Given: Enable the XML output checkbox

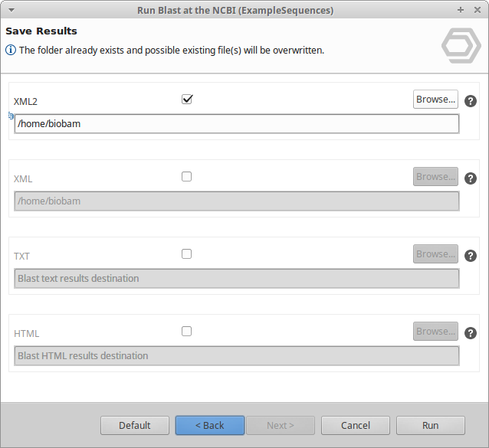Looking at the screenshot, I should [x=187, y=176].
